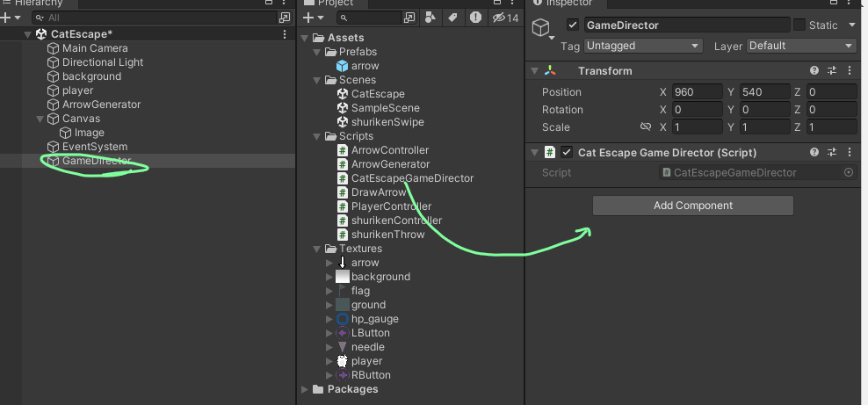Click the Project Search by Label icon
Viewport: 868px width, 405px height.
(x=452, y=18)
